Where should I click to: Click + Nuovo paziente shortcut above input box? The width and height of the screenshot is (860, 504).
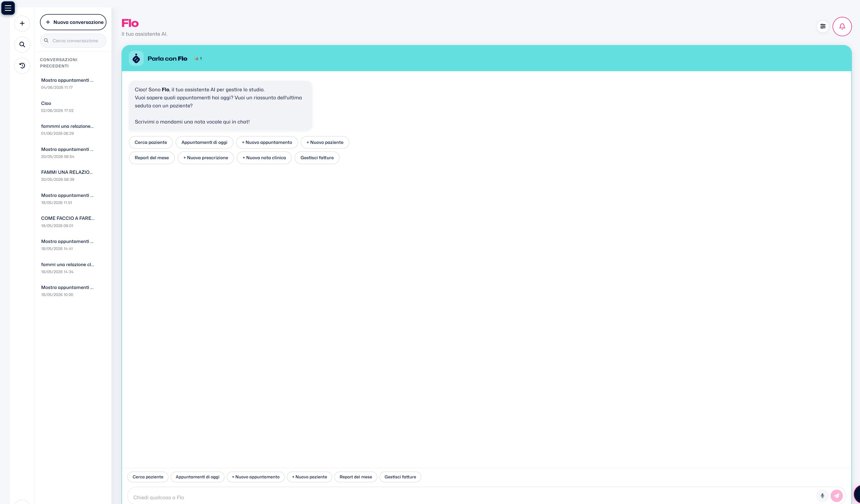point(309,477)
